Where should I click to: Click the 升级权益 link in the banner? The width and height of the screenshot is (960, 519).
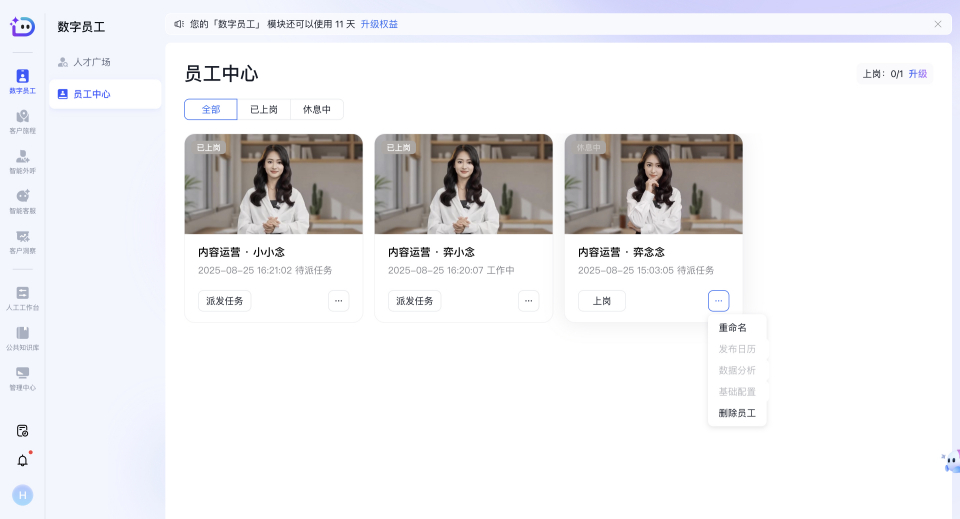coord(379,24)
